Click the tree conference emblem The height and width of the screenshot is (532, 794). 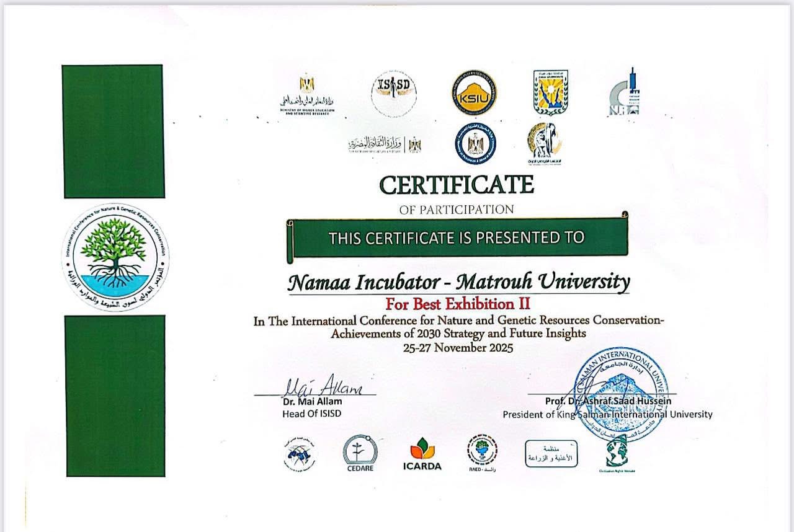(115, 257)
